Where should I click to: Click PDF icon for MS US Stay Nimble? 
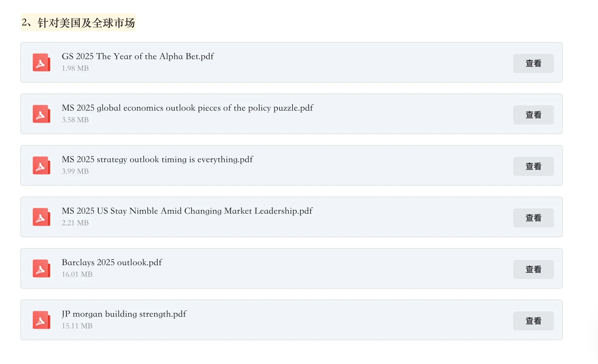[41, 217]
